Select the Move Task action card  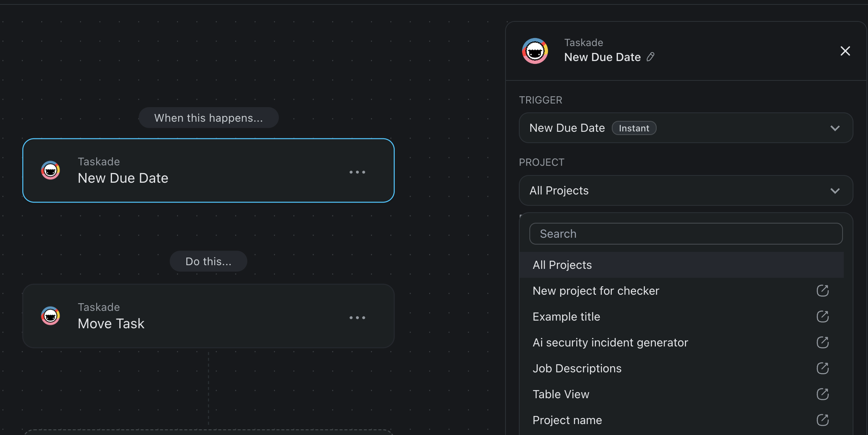[x=209, y=316]
